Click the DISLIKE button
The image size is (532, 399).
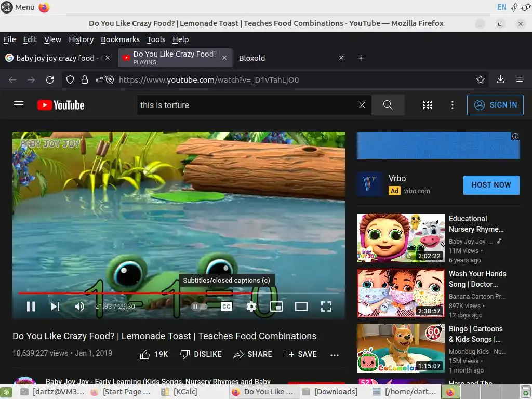pos(201,354)
